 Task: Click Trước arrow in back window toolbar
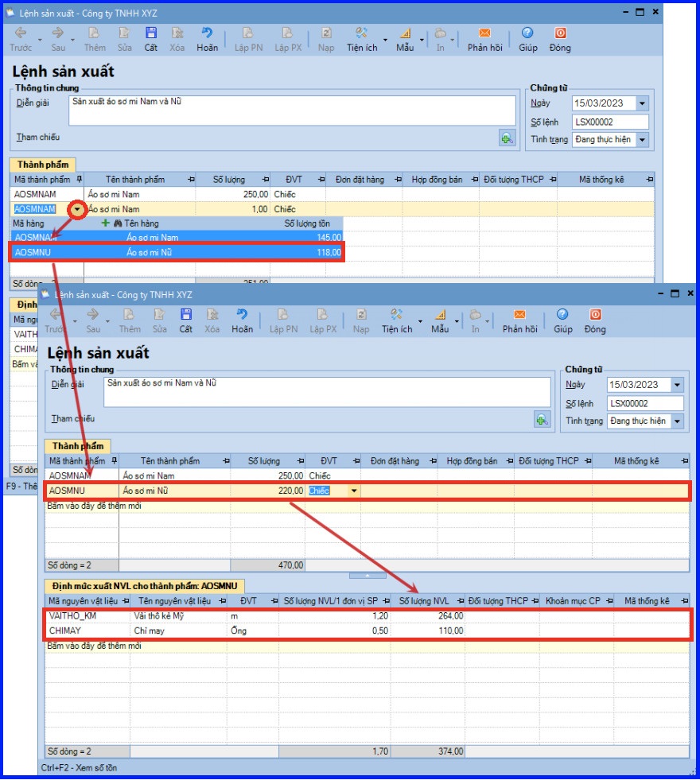(21, 33)
